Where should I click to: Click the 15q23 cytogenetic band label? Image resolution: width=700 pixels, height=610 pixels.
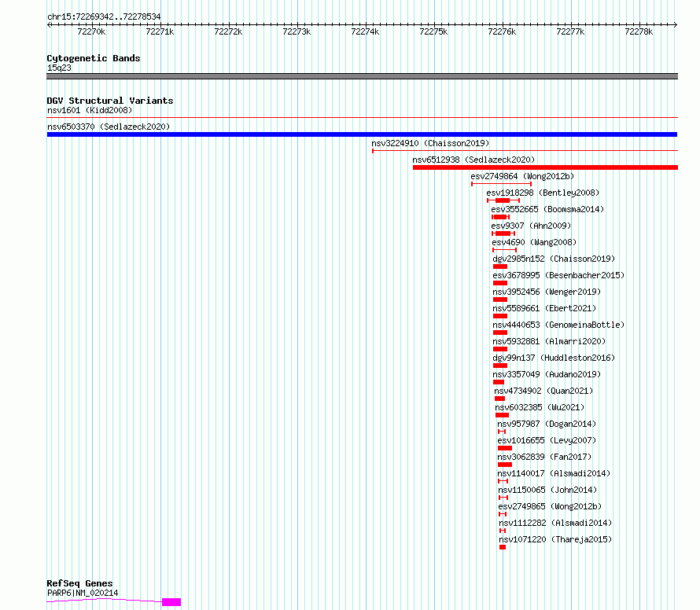pyautogui.click(x=59, y=68)
